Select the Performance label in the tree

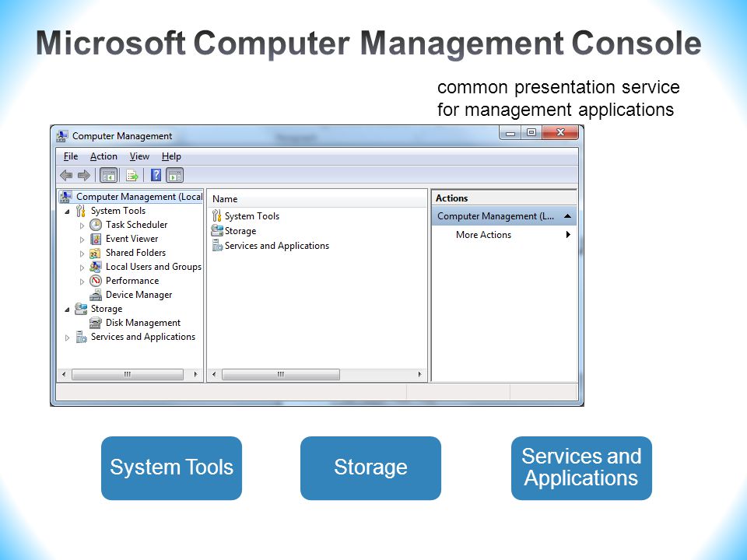click(x=132, y=281)
